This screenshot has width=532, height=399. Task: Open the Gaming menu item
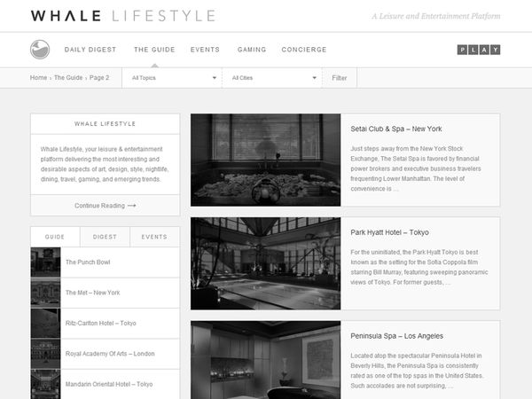click(x=252, y=50)
